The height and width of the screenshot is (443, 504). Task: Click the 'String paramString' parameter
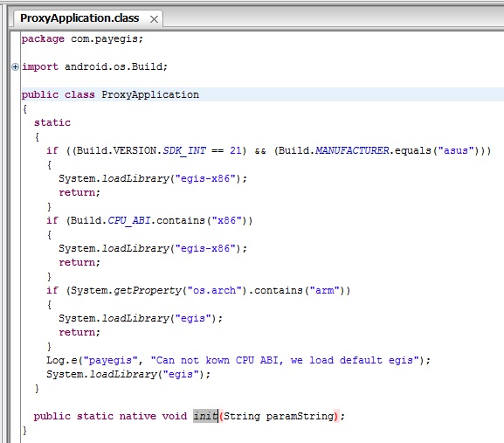(x=279, y=416)
